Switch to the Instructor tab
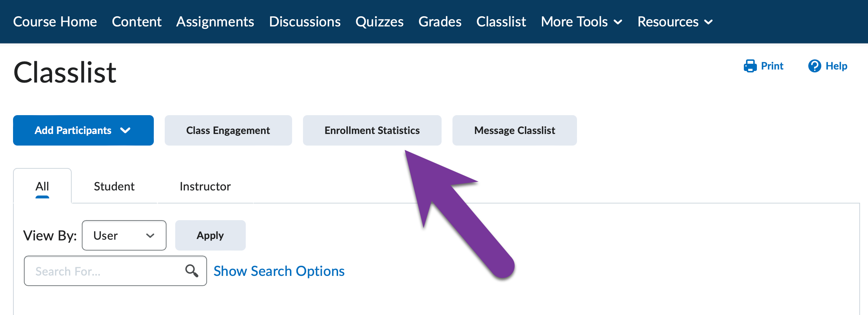This screenshot has width=868, height=315. point(205,186)
